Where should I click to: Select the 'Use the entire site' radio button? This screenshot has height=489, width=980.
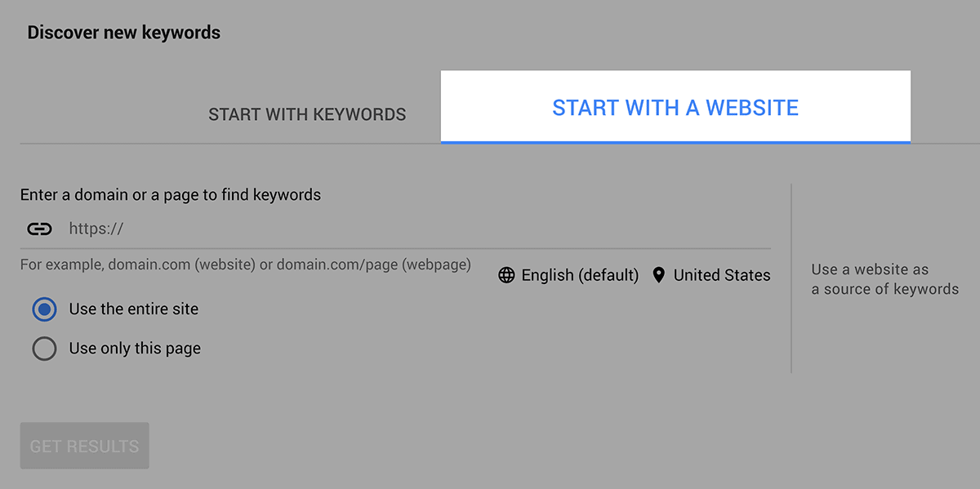tap(44, 309)
